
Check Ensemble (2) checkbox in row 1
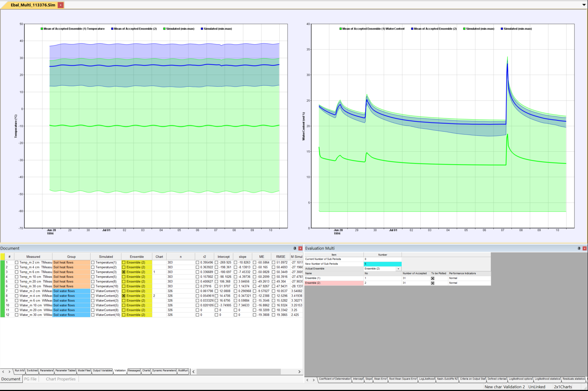point(124,262)
